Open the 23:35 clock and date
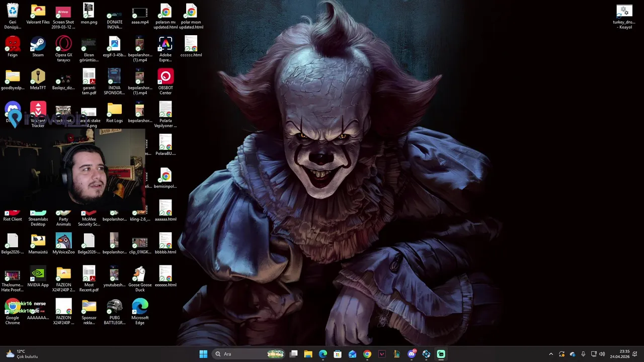The height and width of the screenshot is (362, 644). [x=620, y=354]
